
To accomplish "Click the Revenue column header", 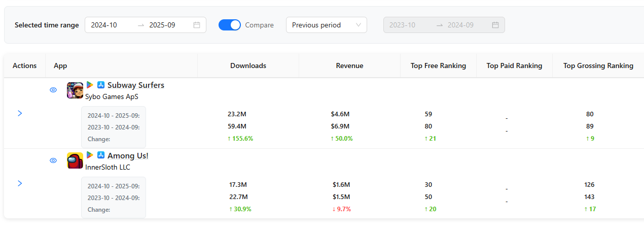I will 349,66.
